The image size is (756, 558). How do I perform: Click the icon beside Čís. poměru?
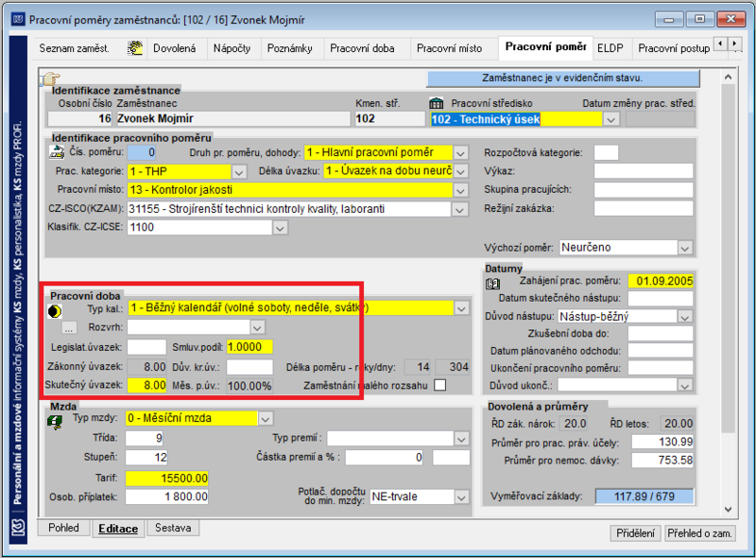click(57, 152)
